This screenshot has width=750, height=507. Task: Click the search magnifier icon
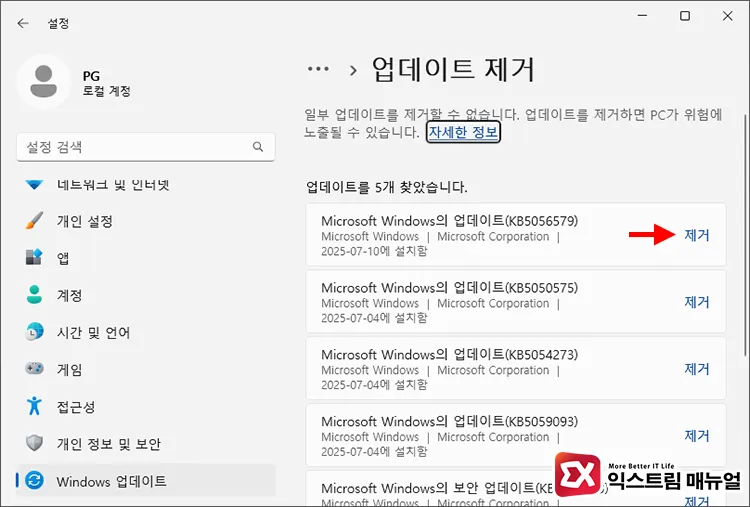pos(258,147)
